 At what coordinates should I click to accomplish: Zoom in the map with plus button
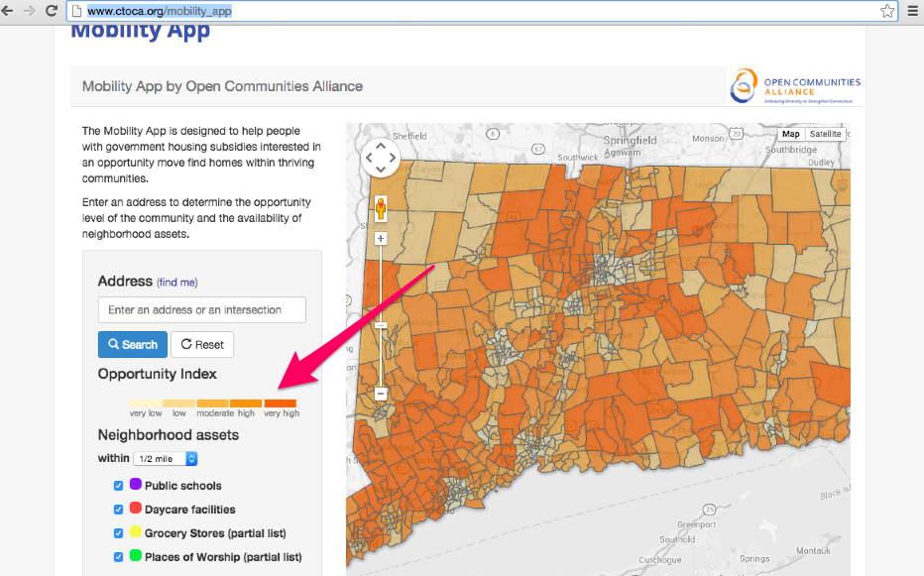pos(381,239)
